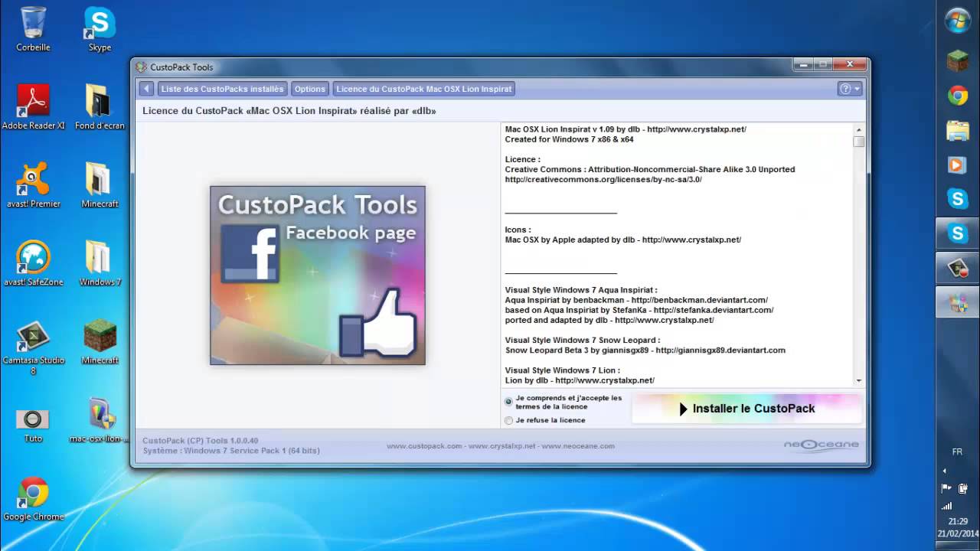Click the 'Aqua Inspiriat by benbackman' line
This screenshot has height=551, width=980.
coord(636,300)
